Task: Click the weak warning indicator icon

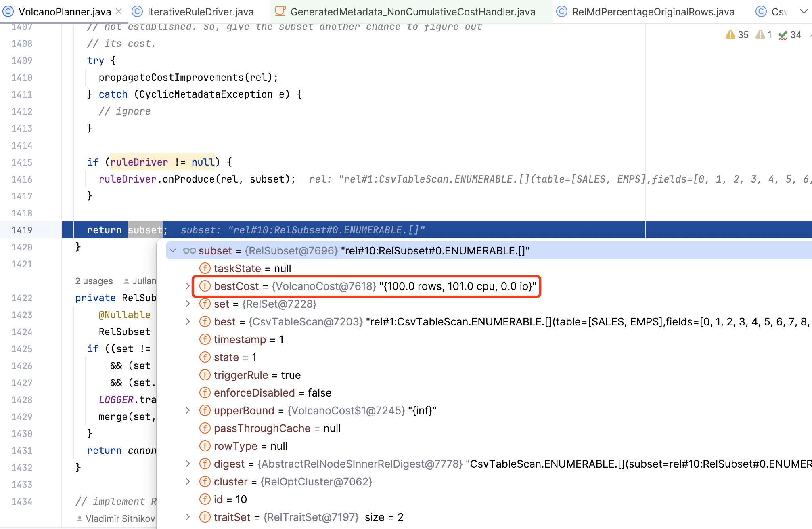Action: [x=760, y=35]
